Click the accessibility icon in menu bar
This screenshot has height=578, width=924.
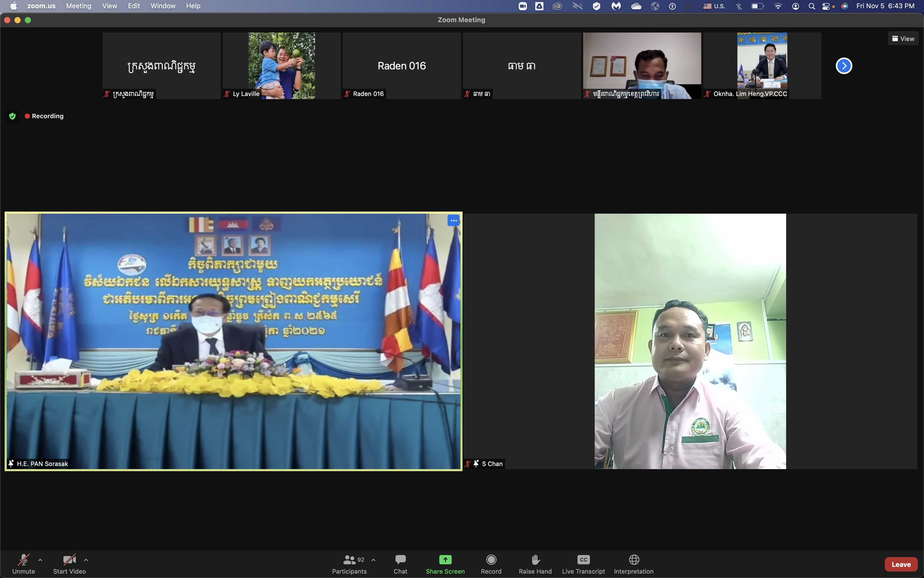pos(672,6)
